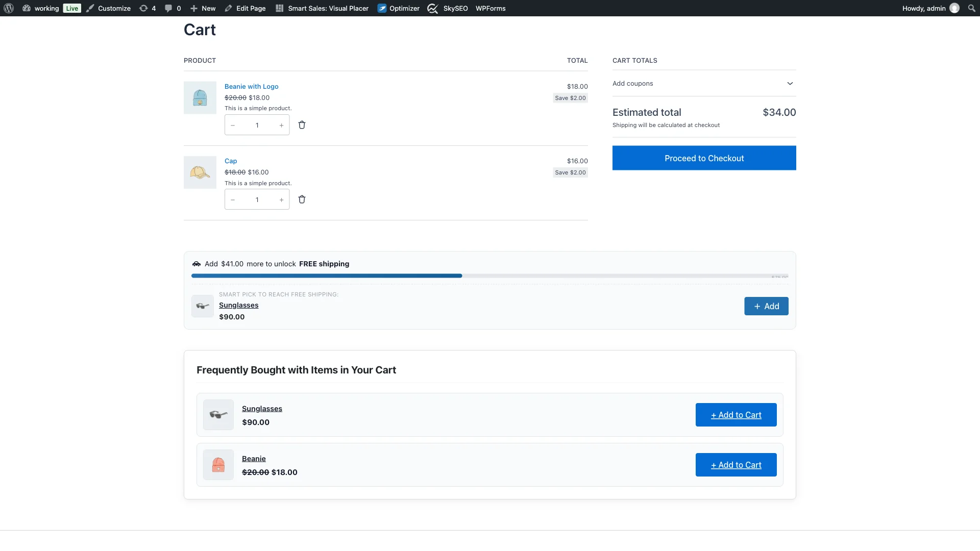The width and height of the screenshot is (980, 551).
Task: Expand the Add coupons section
Action: pos(704,84)
